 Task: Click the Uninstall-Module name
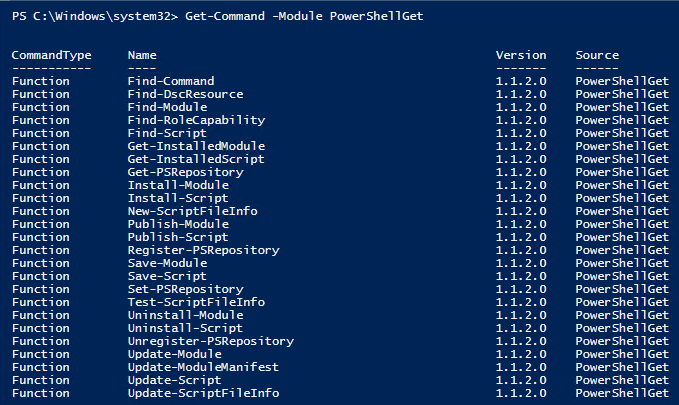[185, 315]
